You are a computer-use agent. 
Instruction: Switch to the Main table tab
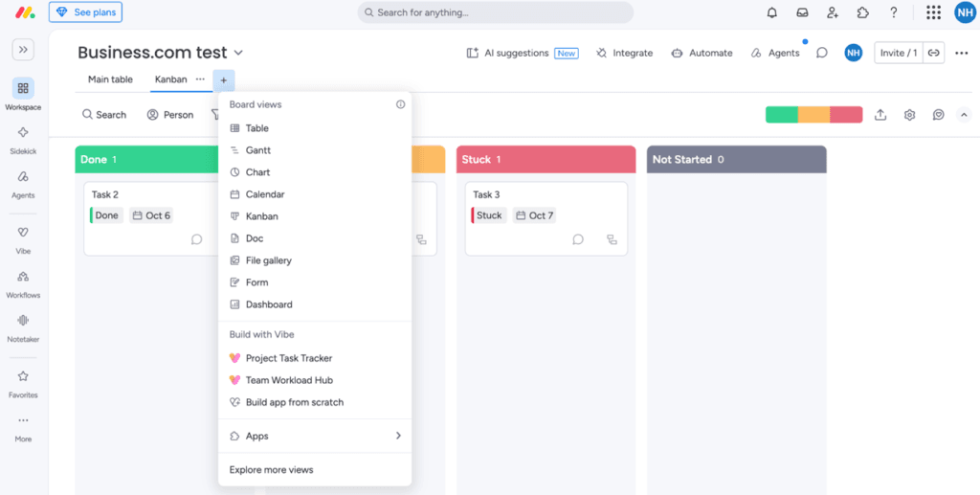(x=110, y=79)
